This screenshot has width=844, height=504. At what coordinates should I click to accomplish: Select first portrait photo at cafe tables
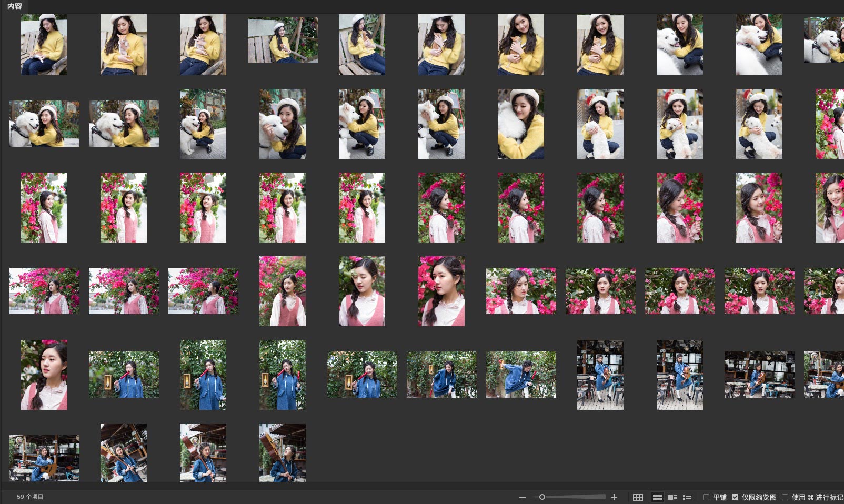(600, 375)
